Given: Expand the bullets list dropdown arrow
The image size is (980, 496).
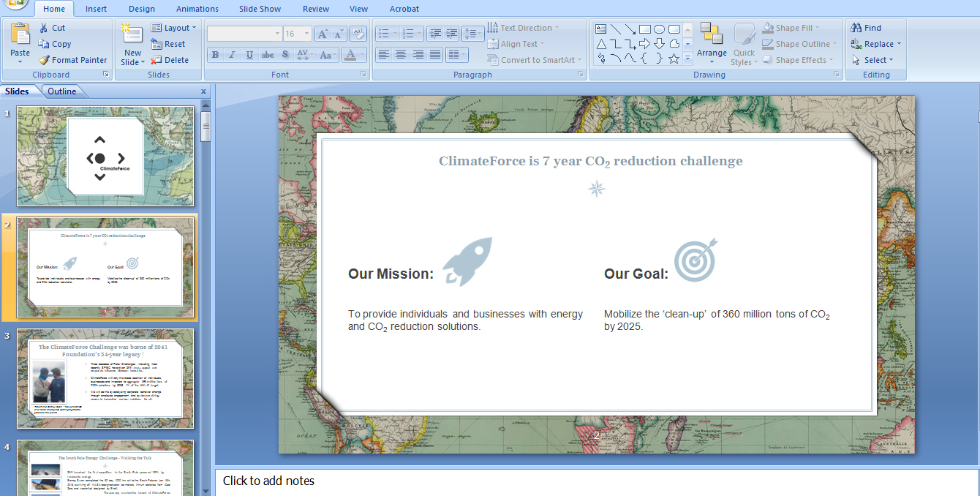Looking at the screenshot, I should (395, 34).
